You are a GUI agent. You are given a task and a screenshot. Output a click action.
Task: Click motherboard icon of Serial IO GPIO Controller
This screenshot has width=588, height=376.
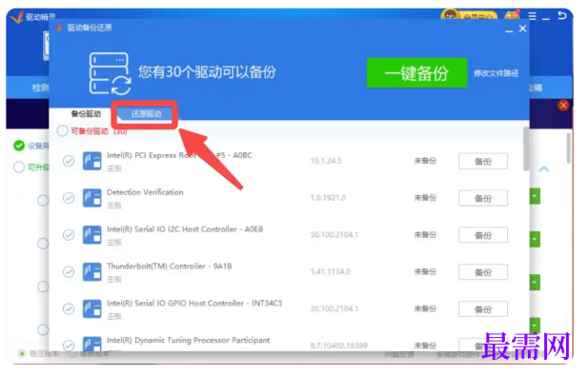[91, 308]
